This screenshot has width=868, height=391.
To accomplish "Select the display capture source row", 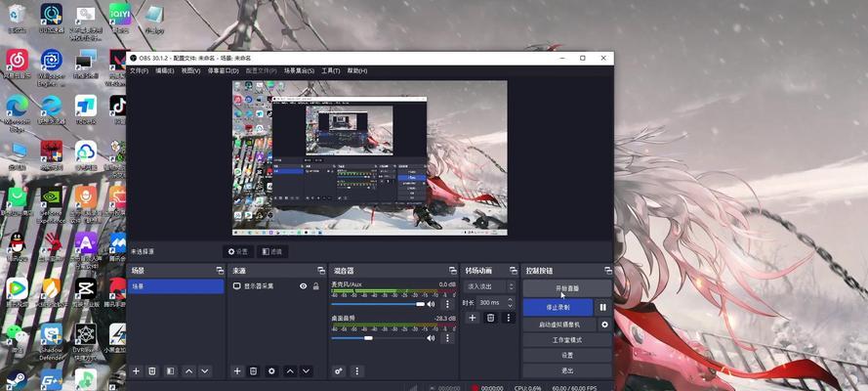I will click(276, 286).
